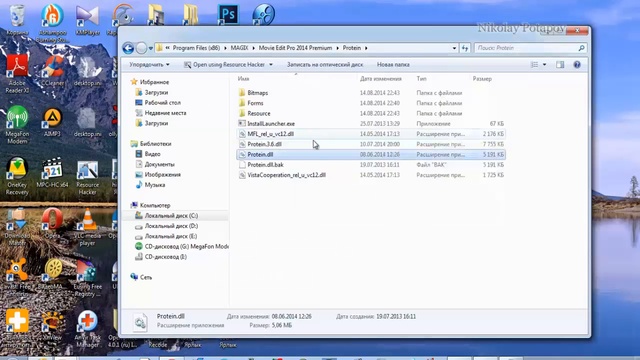Open Документы library in sidebar
Screen dimensions: 640x360
tap(159, 164)
